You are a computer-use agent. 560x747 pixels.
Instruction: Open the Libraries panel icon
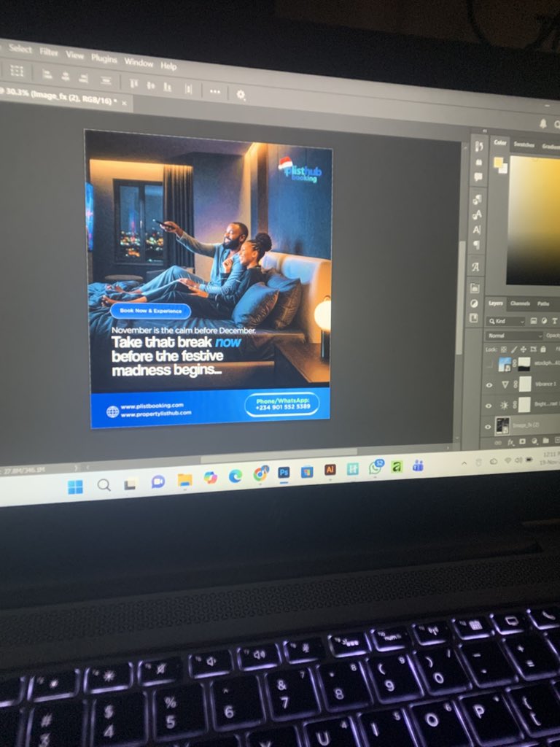click(x=475, y=287)
